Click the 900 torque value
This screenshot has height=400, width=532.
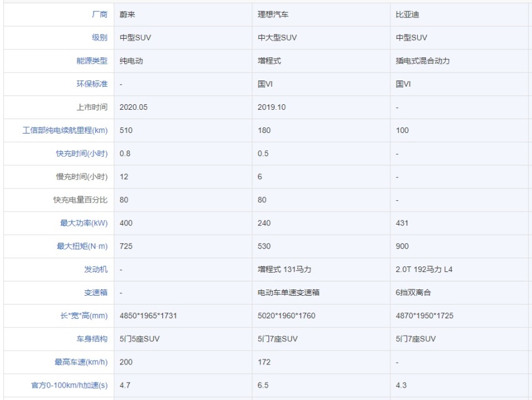pos(402,246)
